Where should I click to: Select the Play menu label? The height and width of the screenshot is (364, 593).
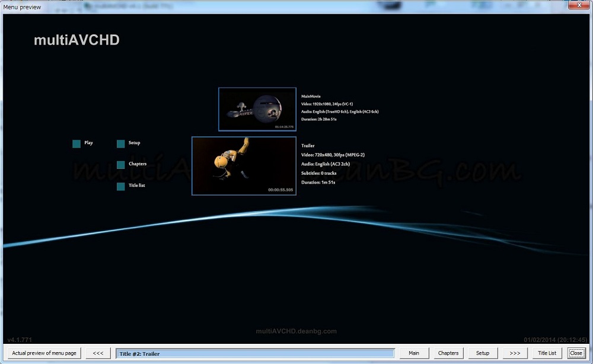click(x=88, y=142)
